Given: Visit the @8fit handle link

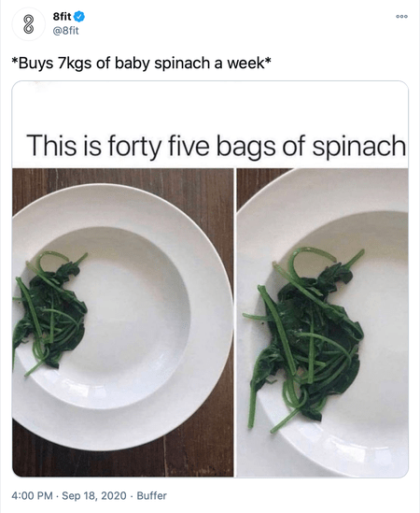Looking at the screenshot, I should pyautogui.click(x=65, y=31).
